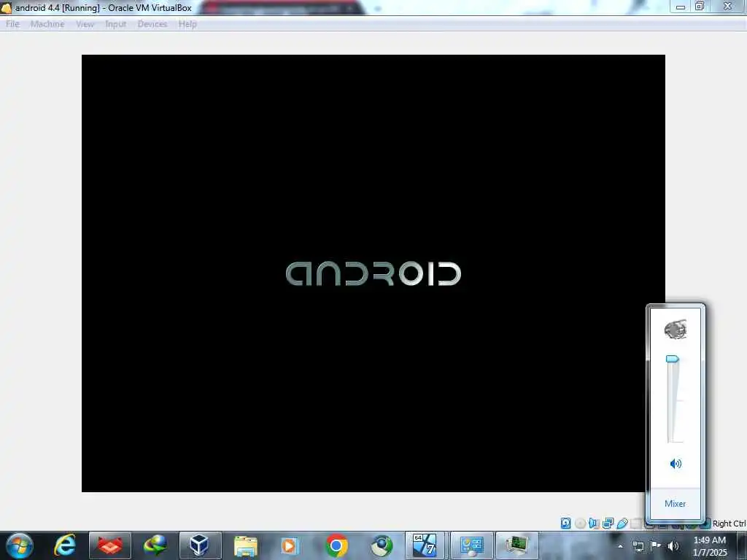Mute speakers with blue speaker button
Viewport: 747px width, 560px height.
(676, 463)
